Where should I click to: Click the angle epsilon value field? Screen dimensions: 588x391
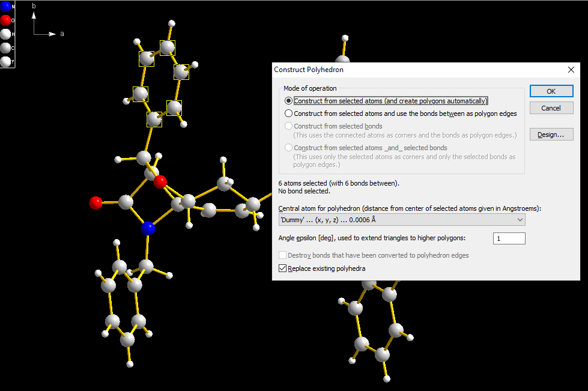point(509,238)
